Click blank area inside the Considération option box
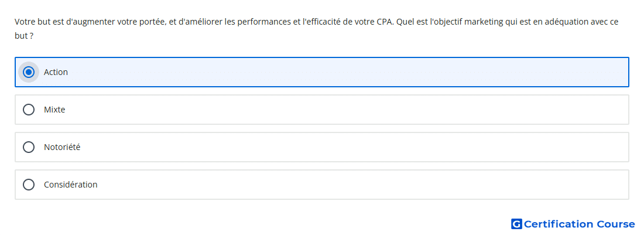The image size is (644, 235). click(x=349, y=185)
